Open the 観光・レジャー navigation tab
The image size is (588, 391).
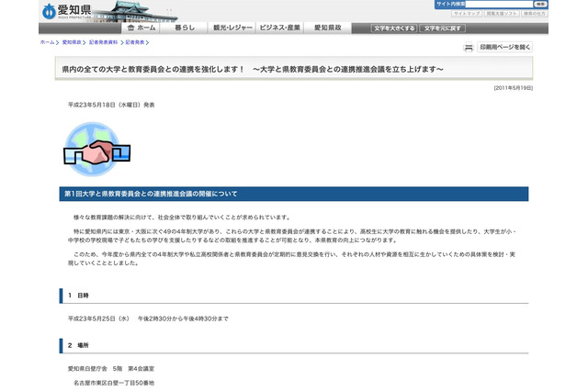tap(232, 28)
